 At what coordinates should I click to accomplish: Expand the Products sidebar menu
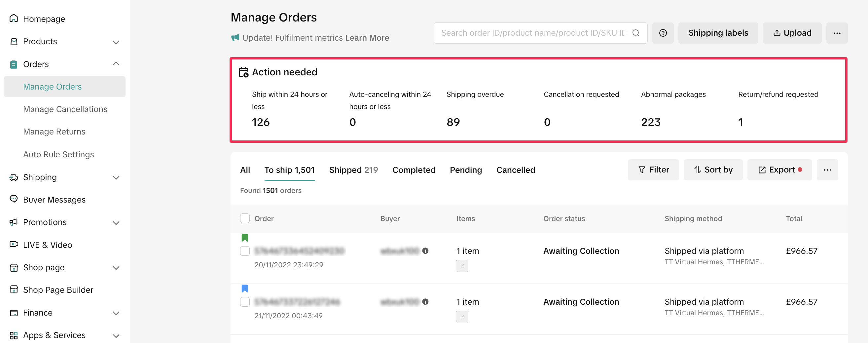(116, 42)
